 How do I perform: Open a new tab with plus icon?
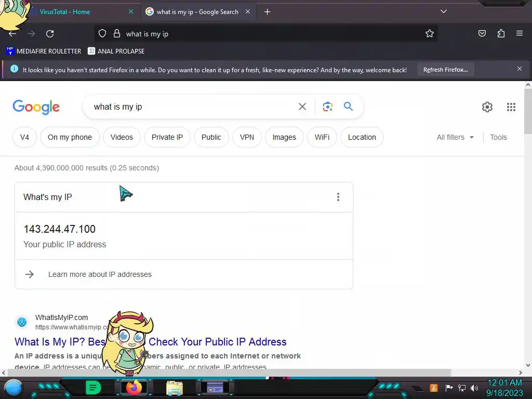[268, 12]
